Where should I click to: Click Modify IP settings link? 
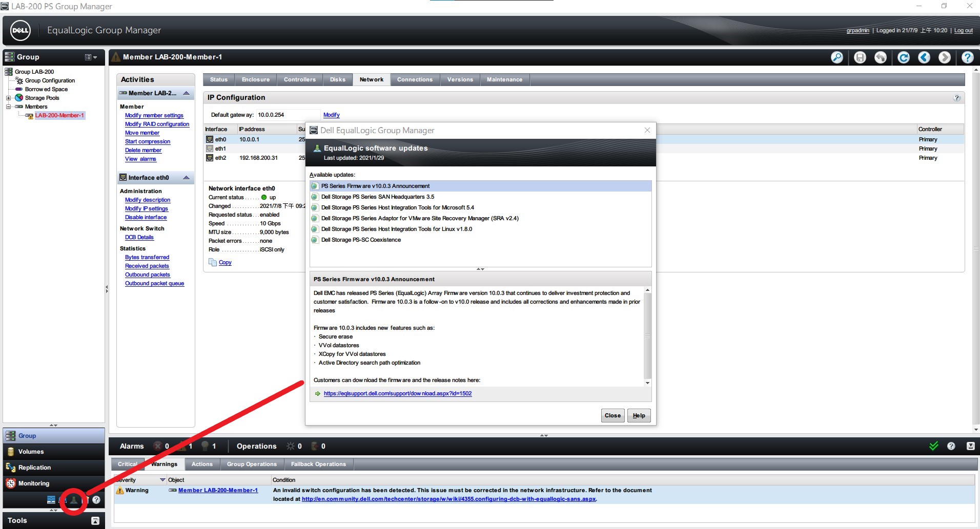click(146, 209)
